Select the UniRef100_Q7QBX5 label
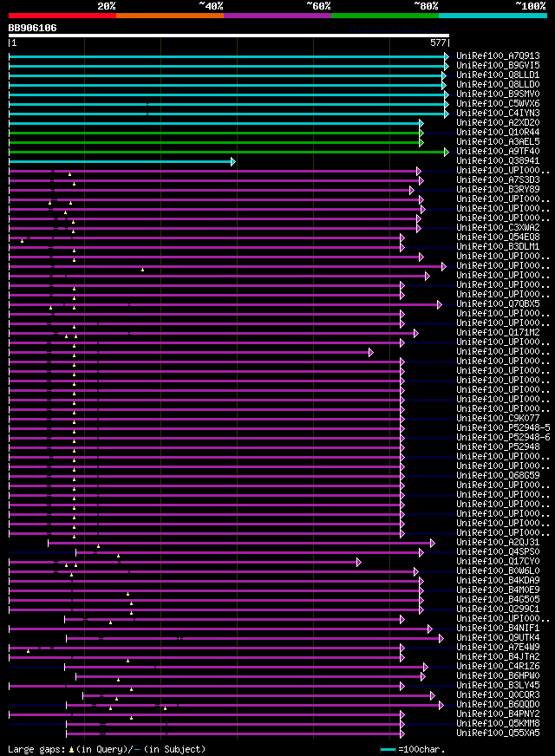Viewport: 555px width, 756px height. click(x=498, y=303)
